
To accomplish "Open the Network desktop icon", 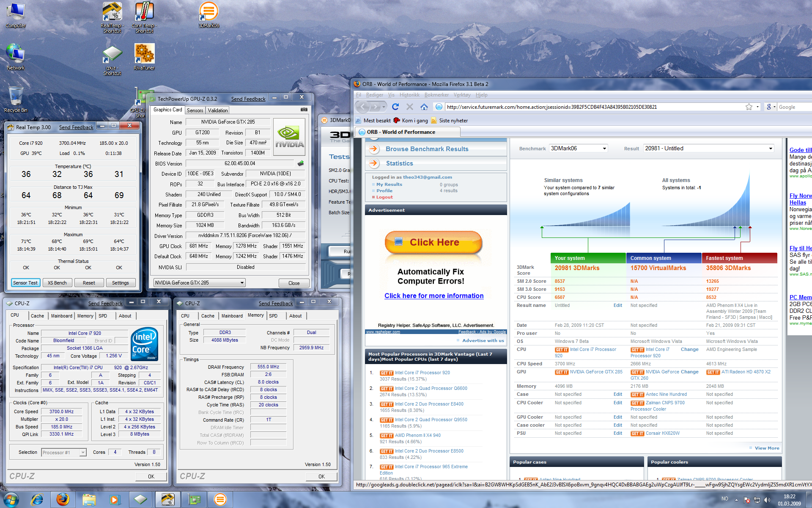I will point(16,57).
